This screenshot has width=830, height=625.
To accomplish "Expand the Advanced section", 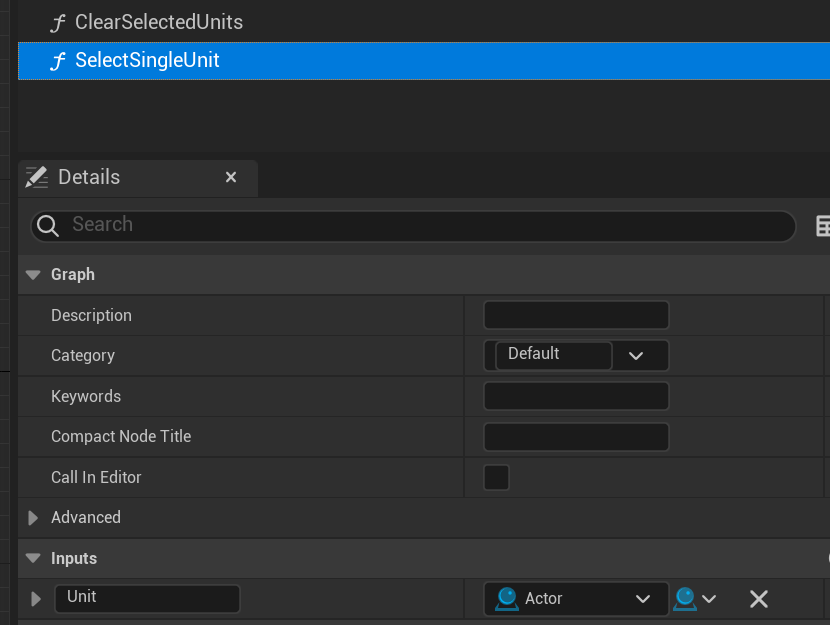I will pyautogui.click(x=33, y=518).
